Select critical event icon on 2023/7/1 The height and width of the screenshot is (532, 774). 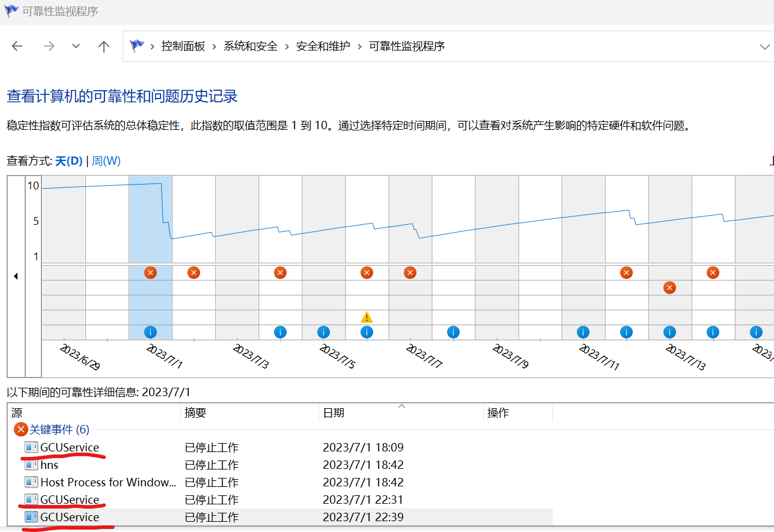click(x=150, y=273)
